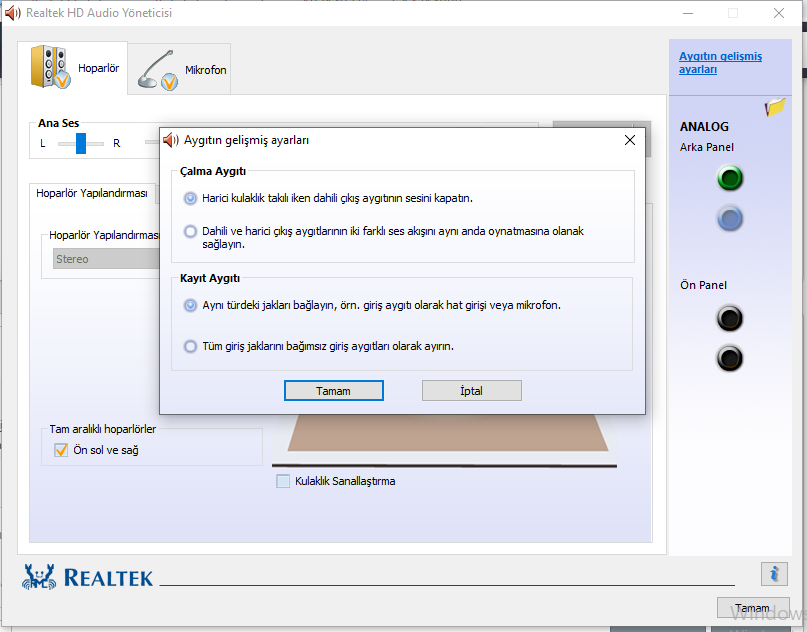Click the ANALOG label

click(x=704, y=127)
